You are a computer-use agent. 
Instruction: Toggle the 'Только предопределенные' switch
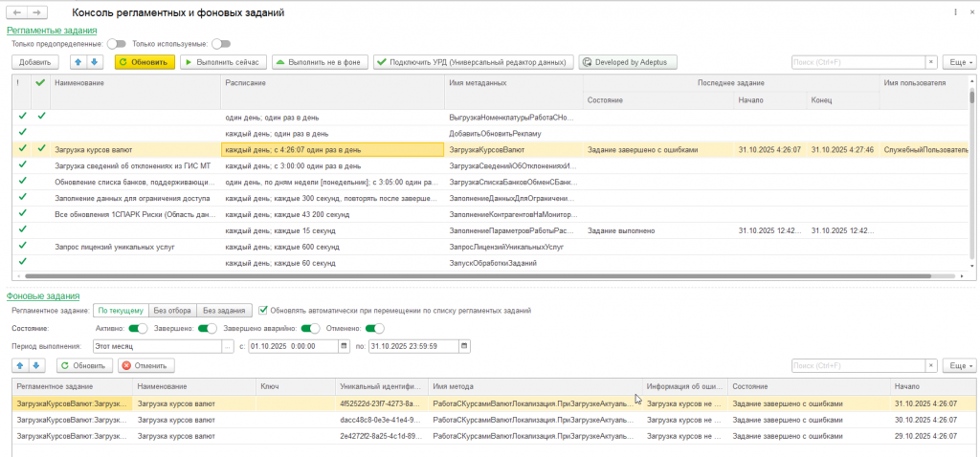click(117, 43)
